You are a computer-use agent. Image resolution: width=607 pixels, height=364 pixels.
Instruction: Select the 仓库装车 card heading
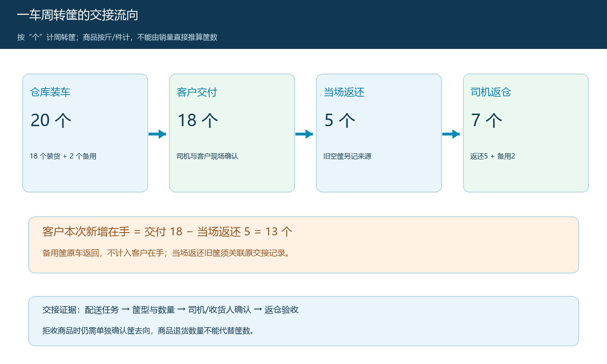coord(50,92)
